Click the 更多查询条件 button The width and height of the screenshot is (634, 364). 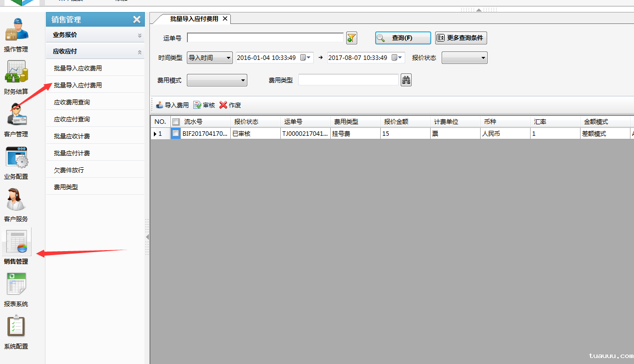click(x=460, y=37)
